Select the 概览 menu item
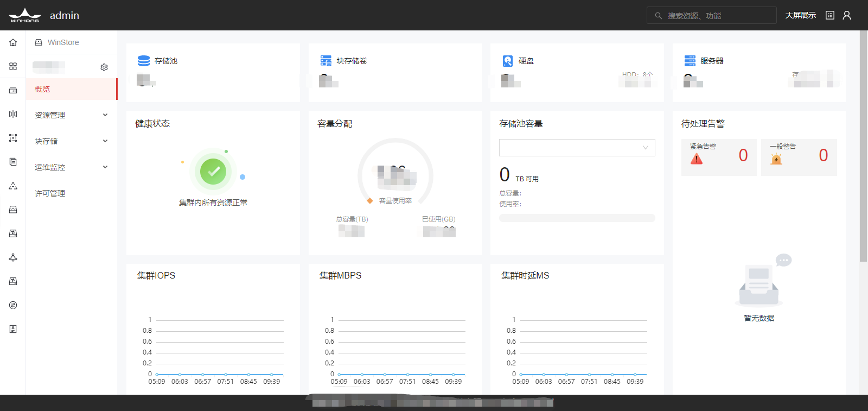This screenshot has height=411, width=868. coord(72,89)
